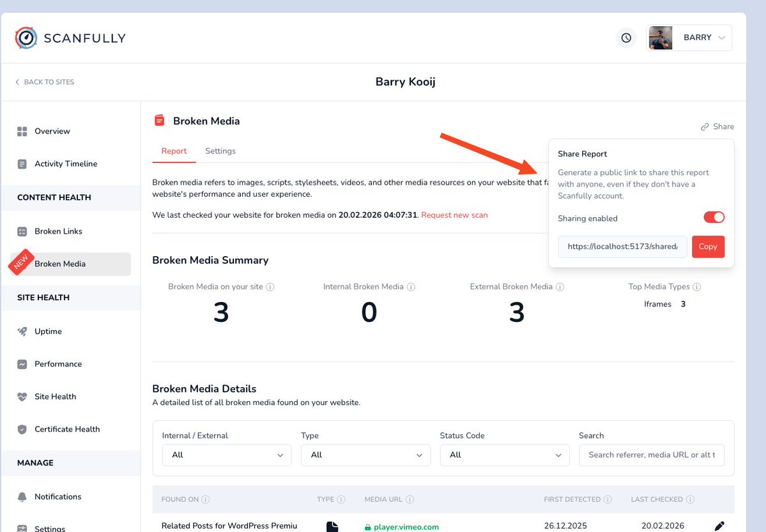Go back via BACK TO SITES link
This screenshot has height=532, width=766.
[45, 82]
